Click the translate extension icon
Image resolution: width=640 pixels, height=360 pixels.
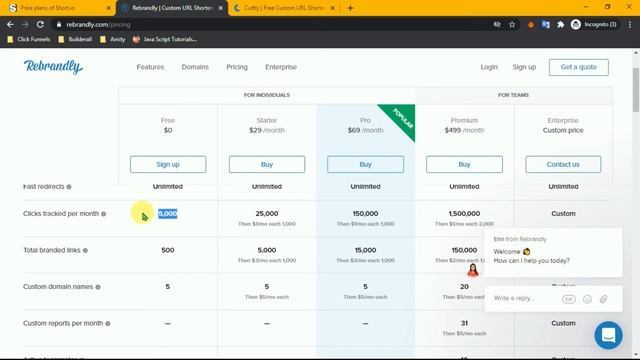pos(546,24)
